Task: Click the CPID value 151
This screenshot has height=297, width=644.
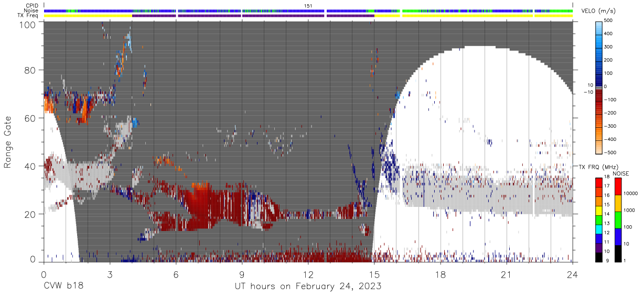Action: point(308,5)
